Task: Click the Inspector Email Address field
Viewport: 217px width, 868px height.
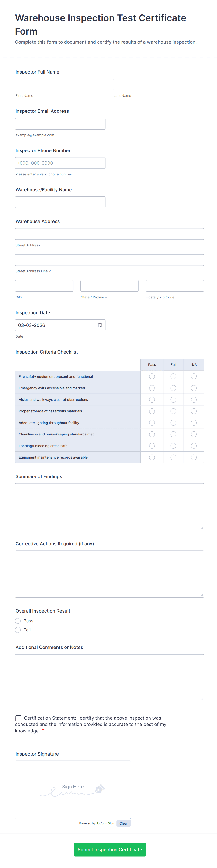Action: pos(60,124)
